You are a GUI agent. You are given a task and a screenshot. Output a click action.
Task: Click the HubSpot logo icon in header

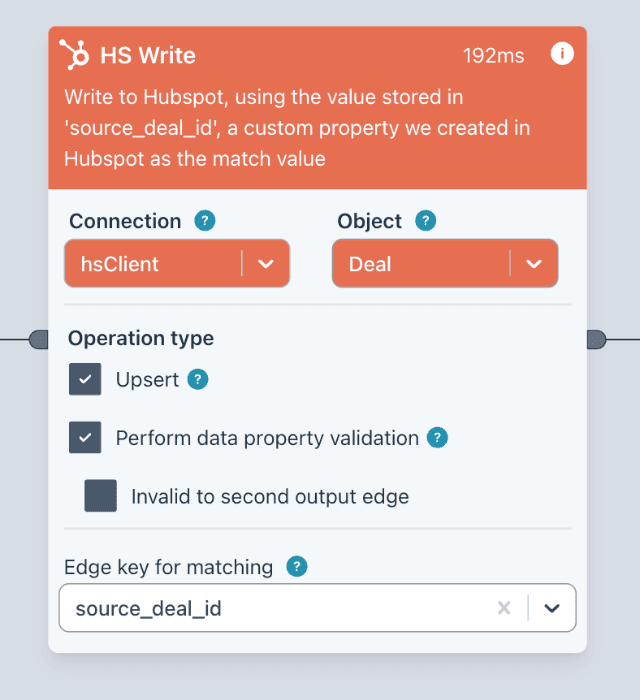coord(75,55)
